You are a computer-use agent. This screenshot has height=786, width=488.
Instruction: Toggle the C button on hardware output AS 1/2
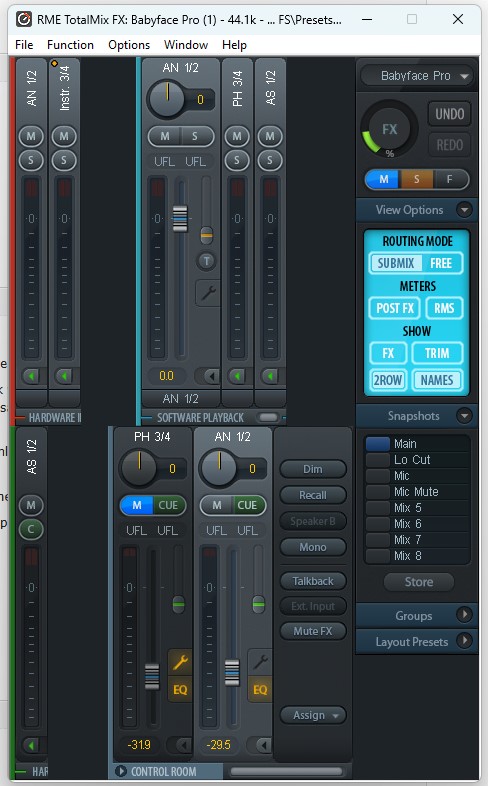[31, 529]
